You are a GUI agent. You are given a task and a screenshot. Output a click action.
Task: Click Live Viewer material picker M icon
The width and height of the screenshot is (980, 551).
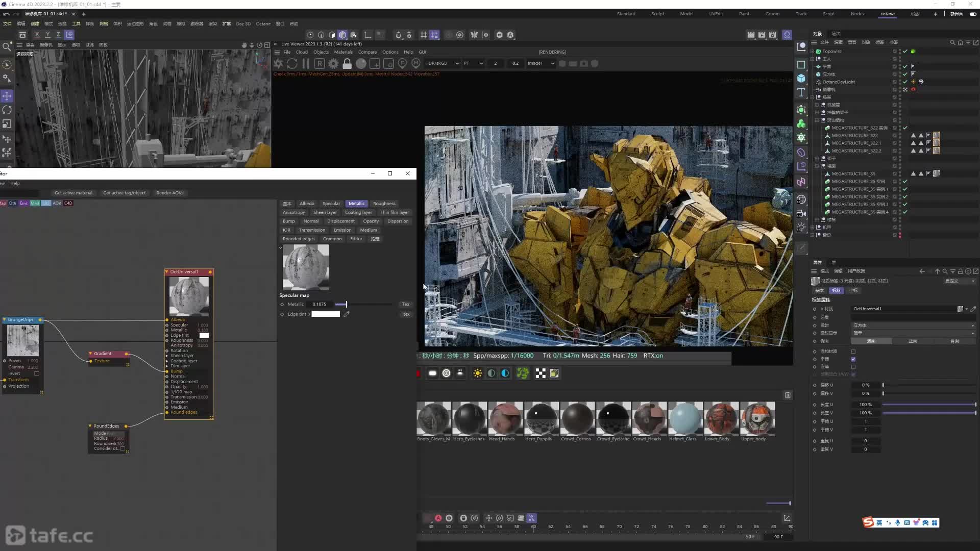click(x=416, y=63)
